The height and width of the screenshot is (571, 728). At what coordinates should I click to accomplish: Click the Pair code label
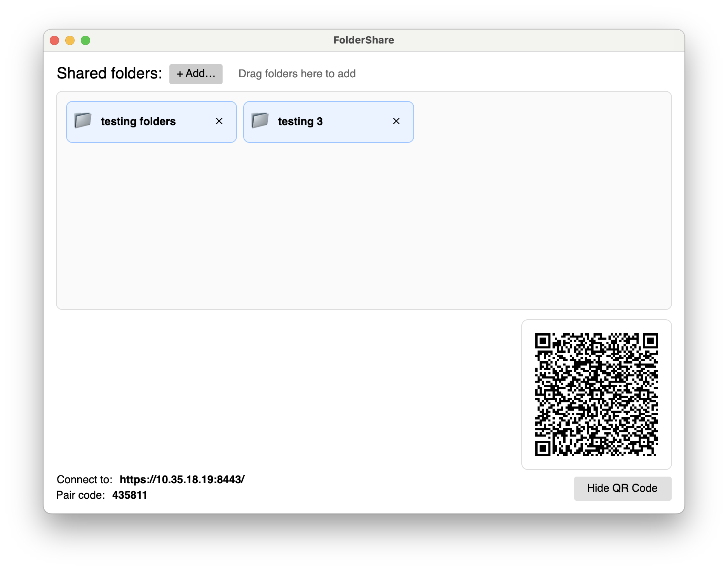point(80,495)
